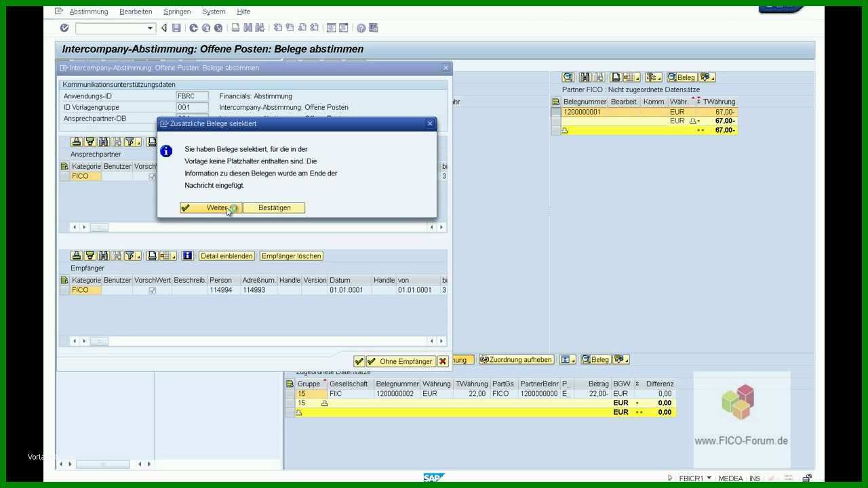Open the Hilfe menu
The image size is (868, 488).
pyautogui.click(x=243, y=12)
